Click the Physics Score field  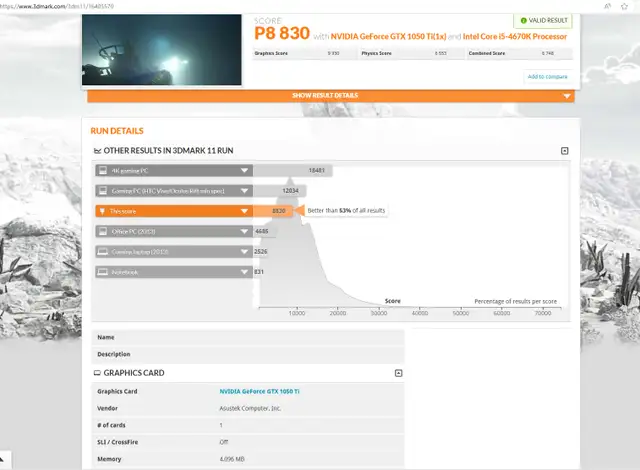(x=412, y=53)
